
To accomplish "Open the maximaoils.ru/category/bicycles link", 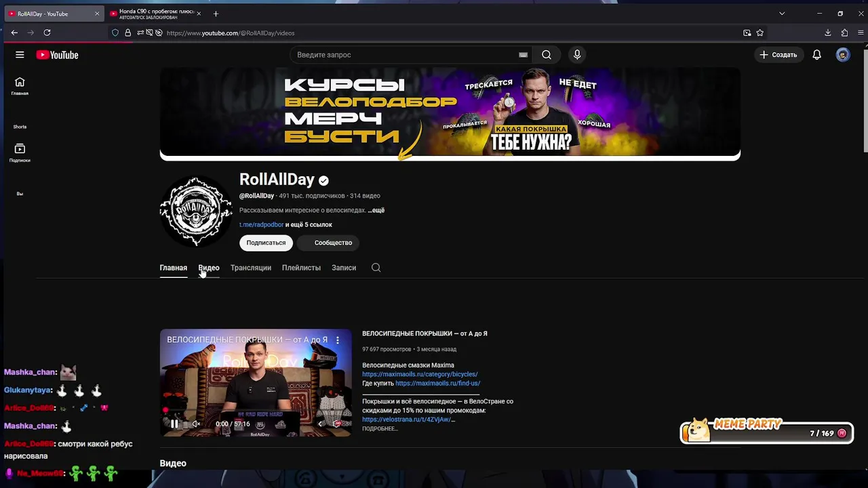I will click(420, 374).
